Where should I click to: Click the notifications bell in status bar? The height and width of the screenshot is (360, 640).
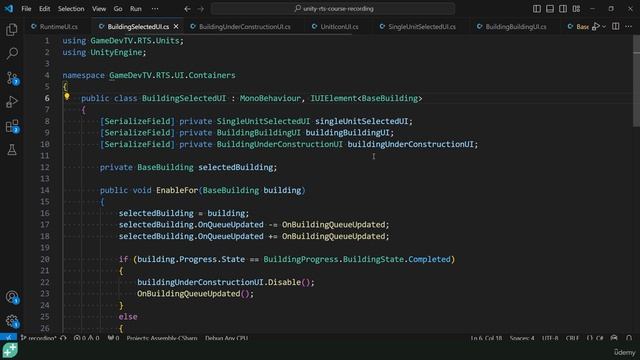[x=629, y=338]
